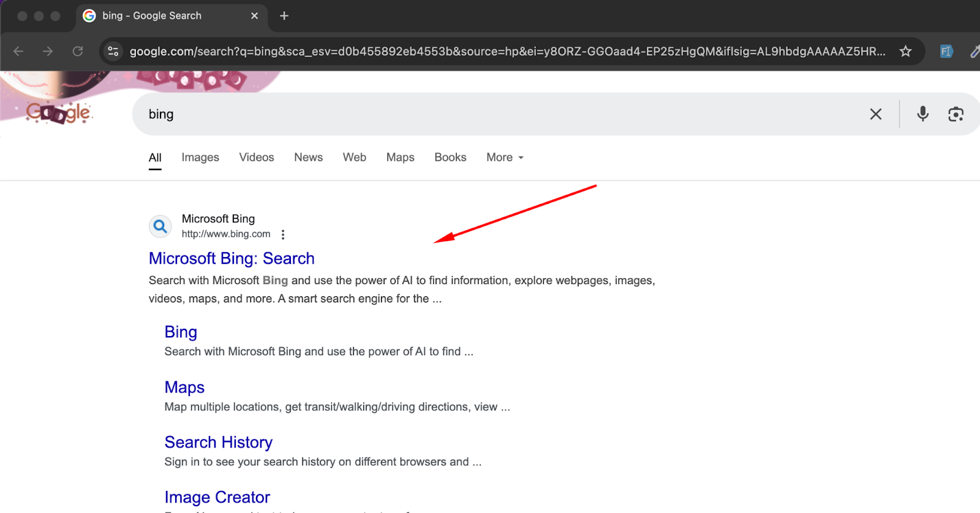
Task: Select the All results tab
Action: pyautogui.click(x=155, y=157)
